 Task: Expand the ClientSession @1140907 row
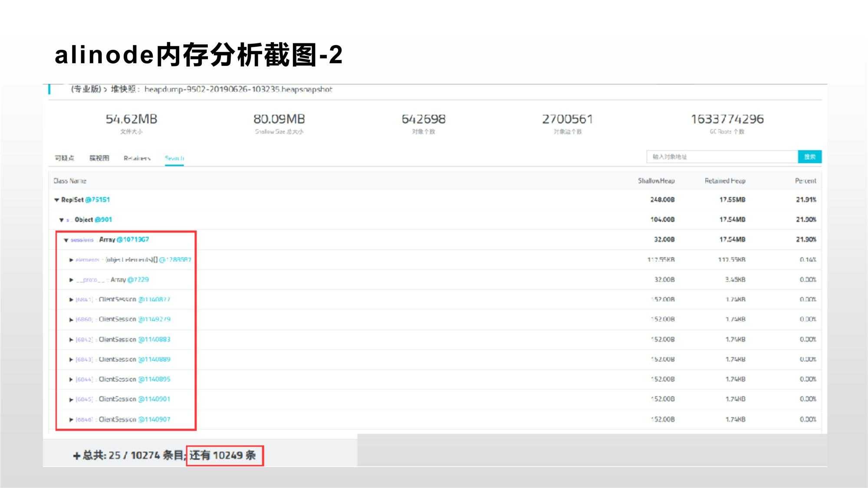point(71,419)
